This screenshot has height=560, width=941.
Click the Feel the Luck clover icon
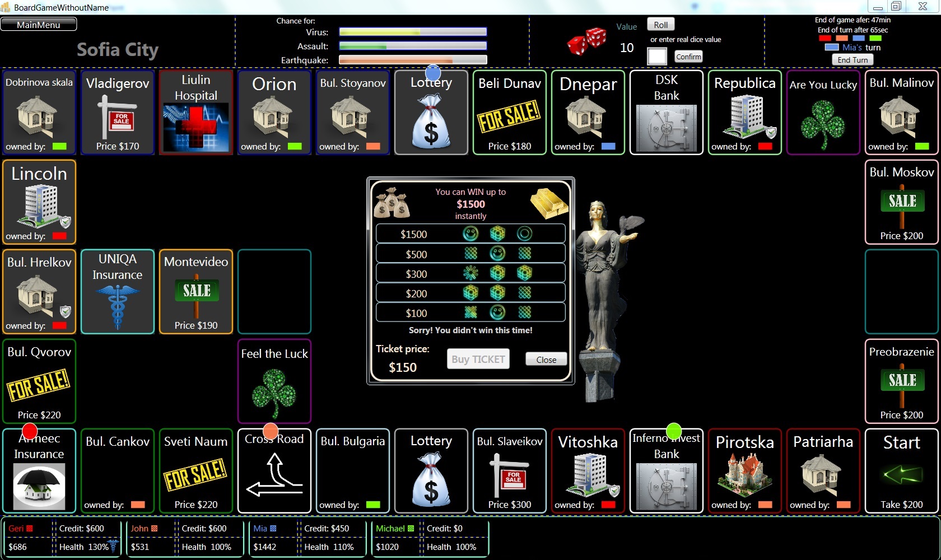coord(274,394)
